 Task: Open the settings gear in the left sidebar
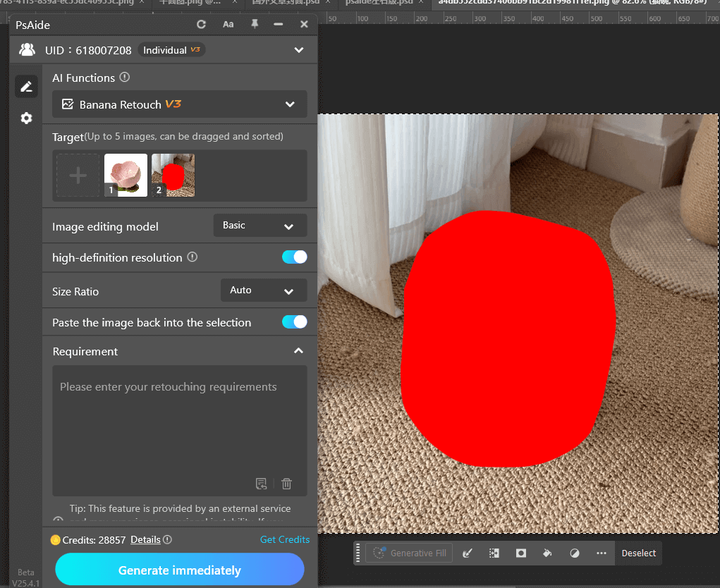[26, 118]
